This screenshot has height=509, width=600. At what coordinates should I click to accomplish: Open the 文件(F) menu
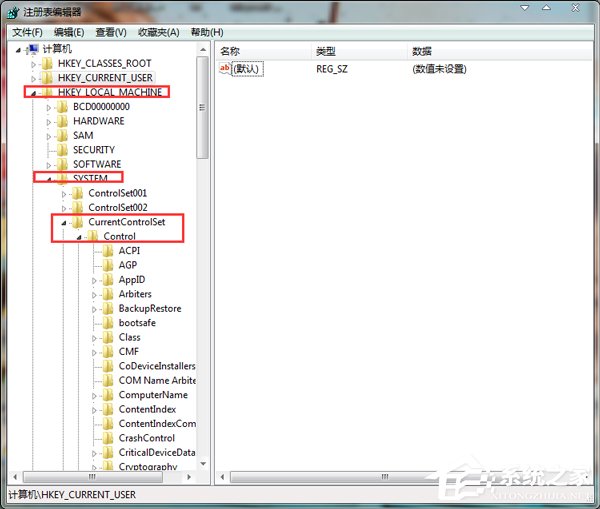[x=28, y=32]
